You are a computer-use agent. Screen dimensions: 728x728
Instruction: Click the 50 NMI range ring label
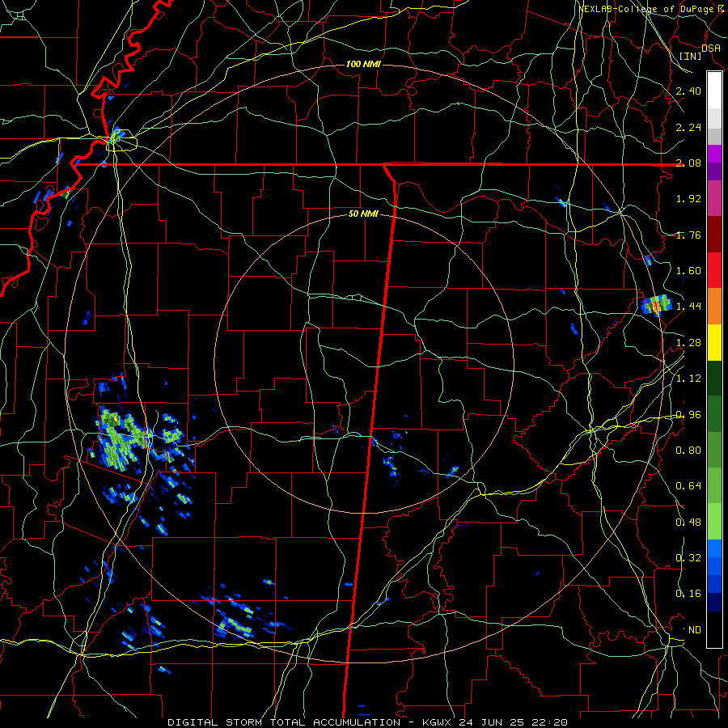click(363, 214)
